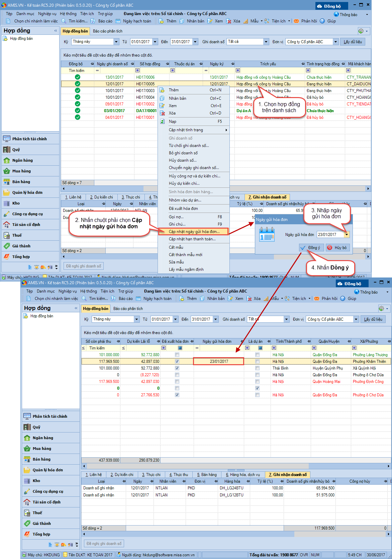Viewport: 392px width, 559px height.
Task: Switch to 'Báo cáo phân tích' tab in top window
Action: point(108,31)
